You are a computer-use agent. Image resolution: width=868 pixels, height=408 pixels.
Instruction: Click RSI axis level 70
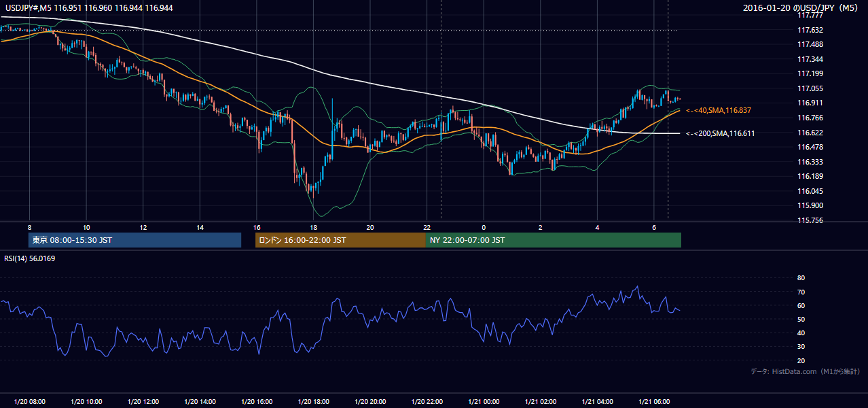[801, 292]
